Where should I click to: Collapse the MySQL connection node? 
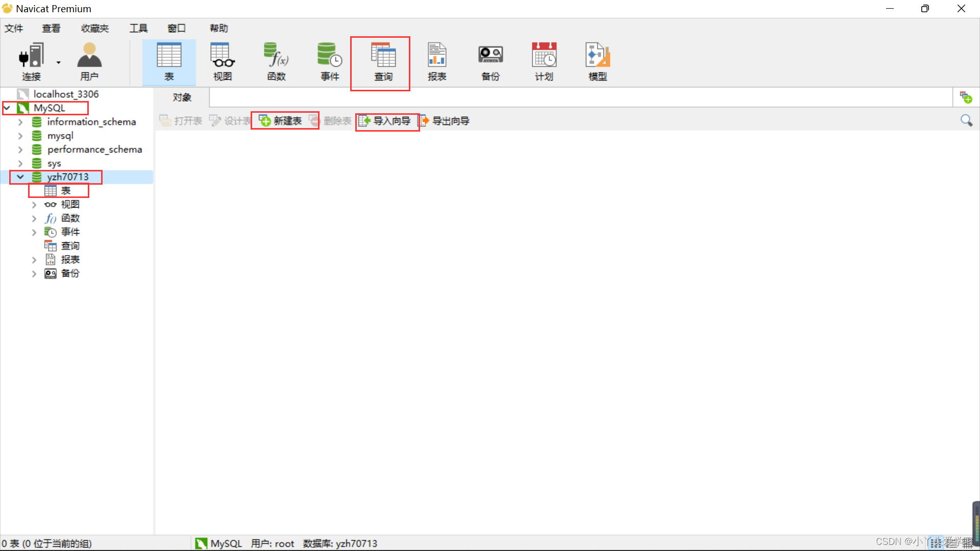tap(7, 108)
